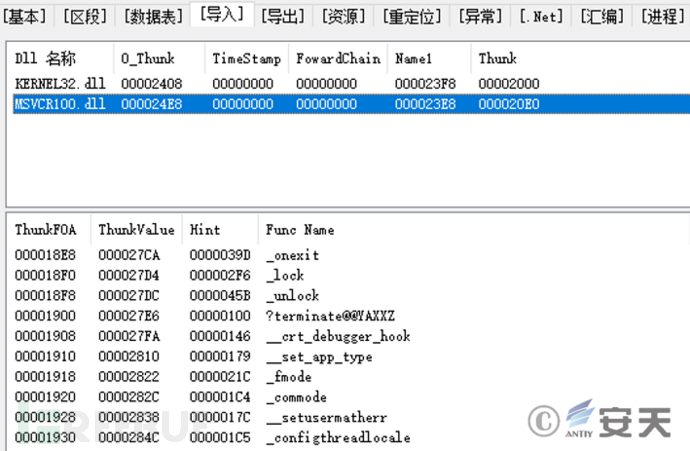Click Hint value 00000100
The height and width of the screenshot is (451, 690).
coord(220,315)
